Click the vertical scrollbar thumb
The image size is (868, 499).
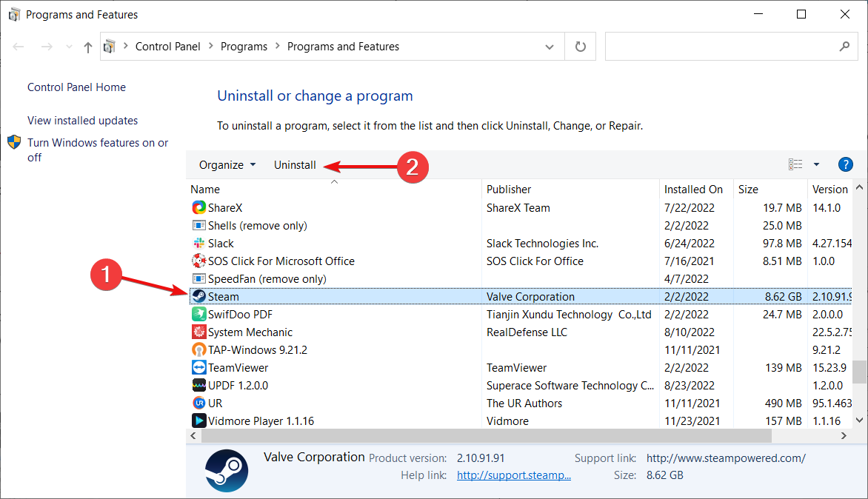[859, 372]
